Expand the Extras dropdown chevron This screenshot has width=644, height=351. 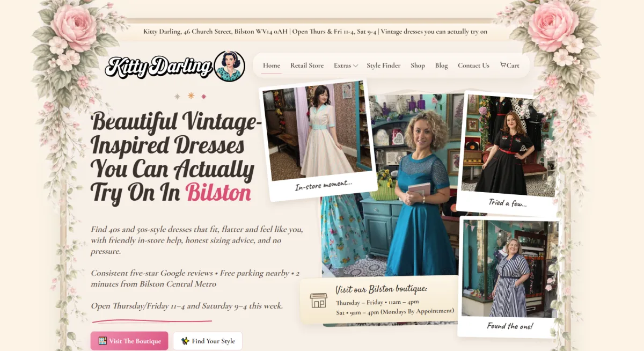(355, 65)
